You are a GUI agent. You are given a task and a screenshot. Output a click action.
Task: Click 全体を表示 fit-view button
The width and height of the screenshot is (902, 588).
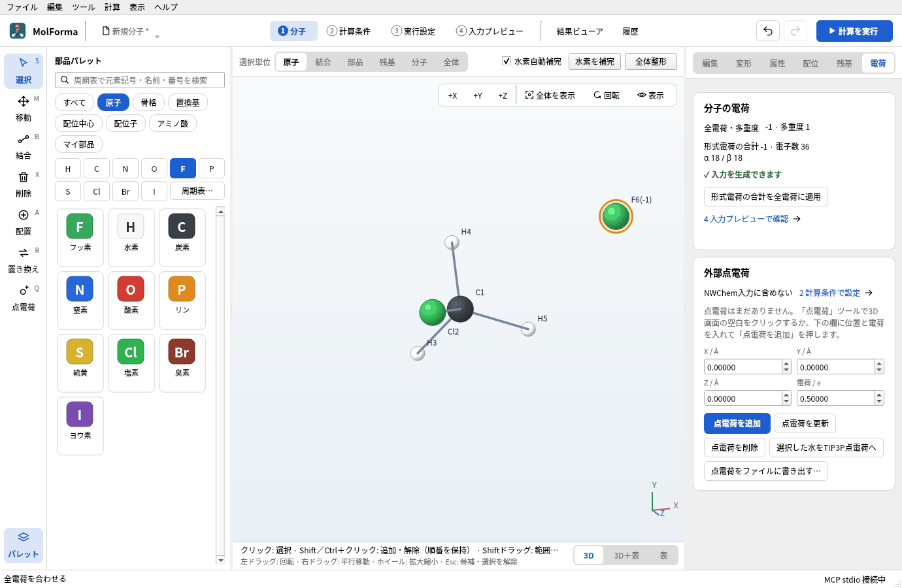point(550,95)
